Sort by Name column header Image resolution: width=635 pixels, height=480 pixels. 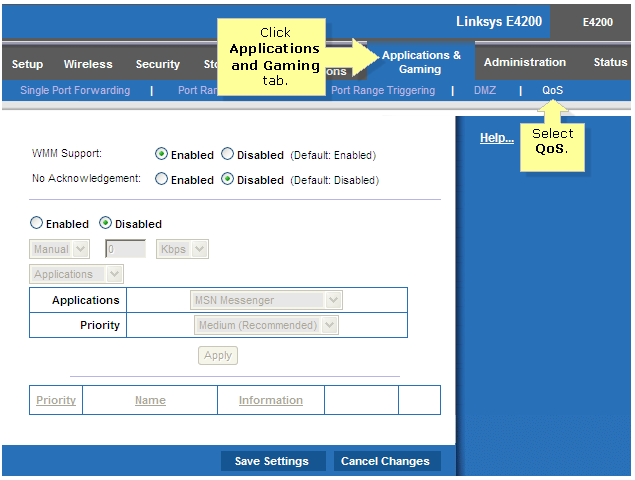(x=150, y=400)
